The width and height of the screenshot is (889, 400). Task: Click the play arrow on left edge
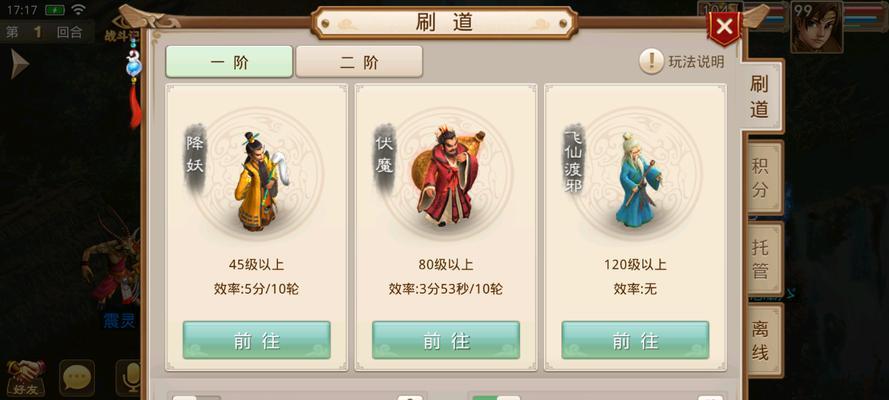[19, 64]
